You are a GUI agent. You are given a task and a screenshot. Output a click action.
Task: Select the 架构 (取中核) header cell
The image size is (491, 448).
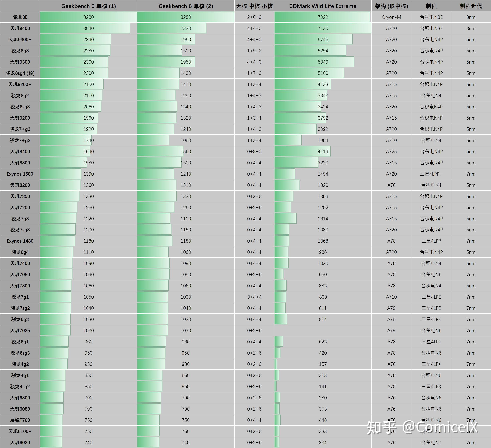point(391,6)
